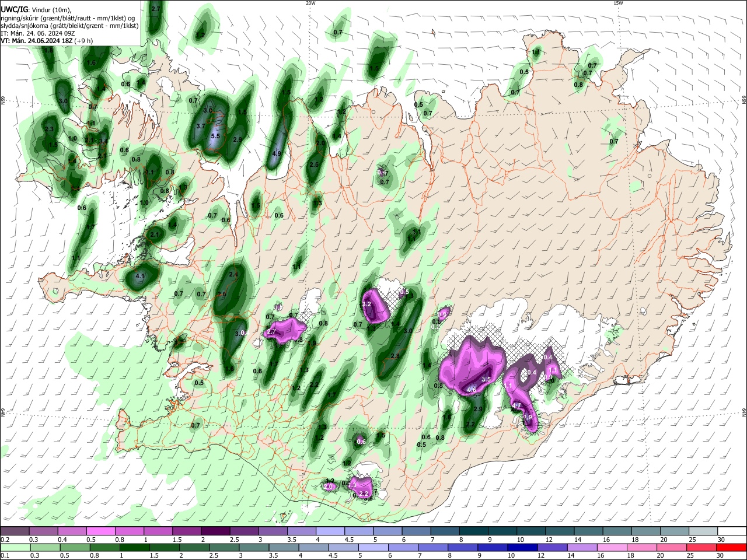
Task: Click the bright red swatch ending the rain scale
Action: pyautogui.click(x=731, y=547)
